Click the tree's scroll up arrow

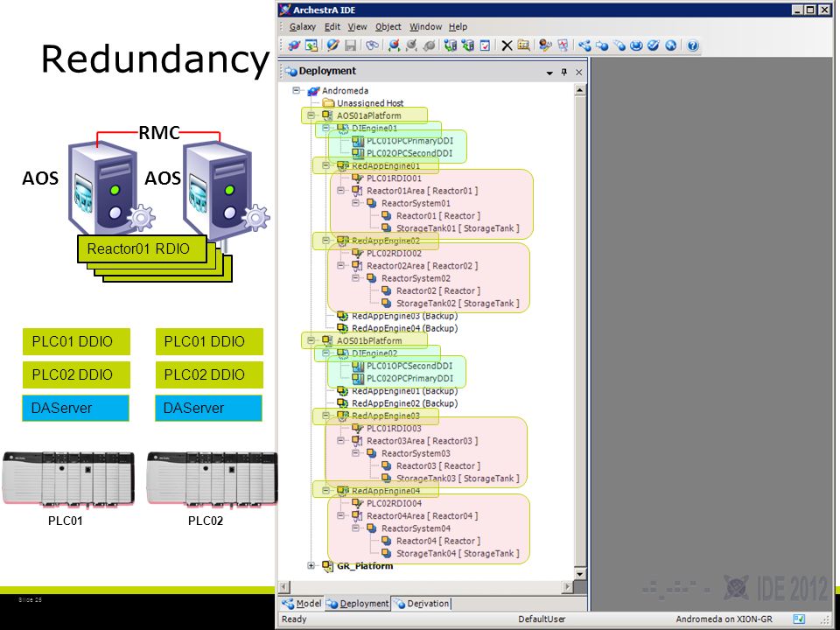point(579,90)
